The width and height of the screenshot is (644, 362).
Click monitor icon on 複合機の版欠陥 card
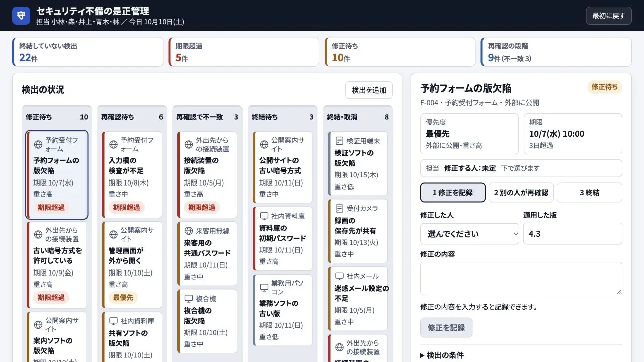[189, 299]
